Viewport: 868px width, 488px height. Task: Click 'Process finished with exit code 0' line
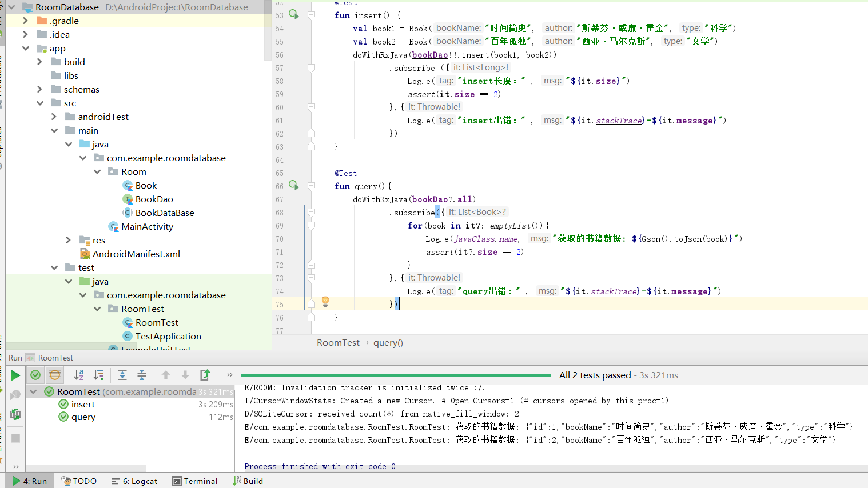320,466
